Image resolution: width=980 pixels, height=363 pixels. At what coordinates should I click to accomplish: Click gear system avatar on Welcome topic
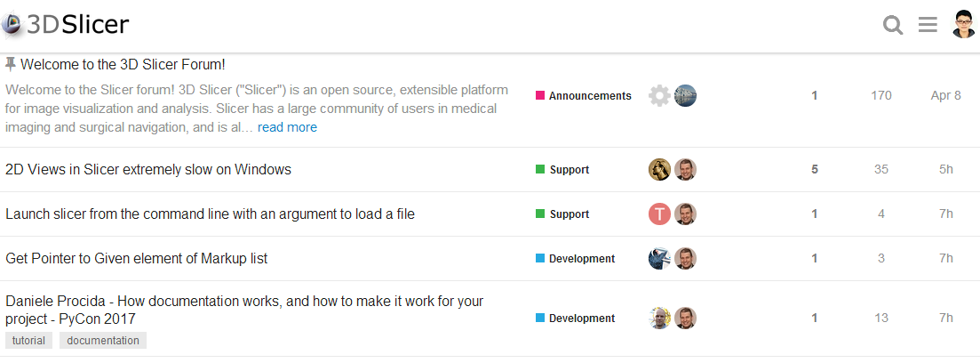click(x=659, y=96)
